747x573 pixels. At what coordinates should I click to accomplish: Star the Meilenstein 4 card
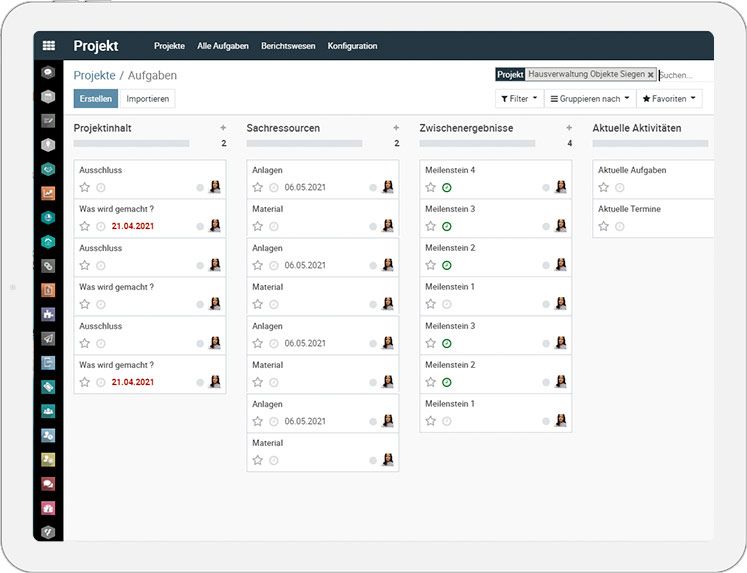431,187
